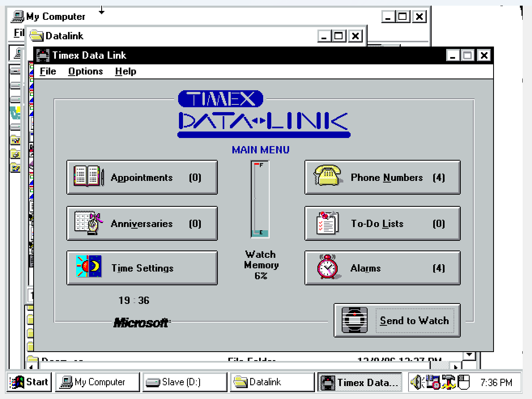Switch to Slave (D:) via the taskbar

coord(184,382)
